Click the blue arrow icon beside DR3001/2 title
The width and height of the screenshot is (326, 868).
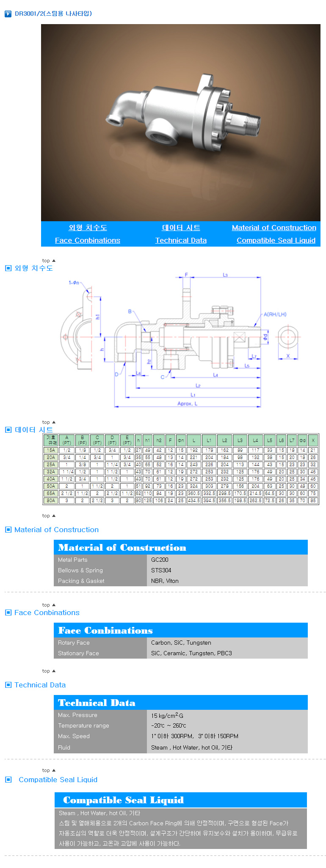click(x=8, y=14)
